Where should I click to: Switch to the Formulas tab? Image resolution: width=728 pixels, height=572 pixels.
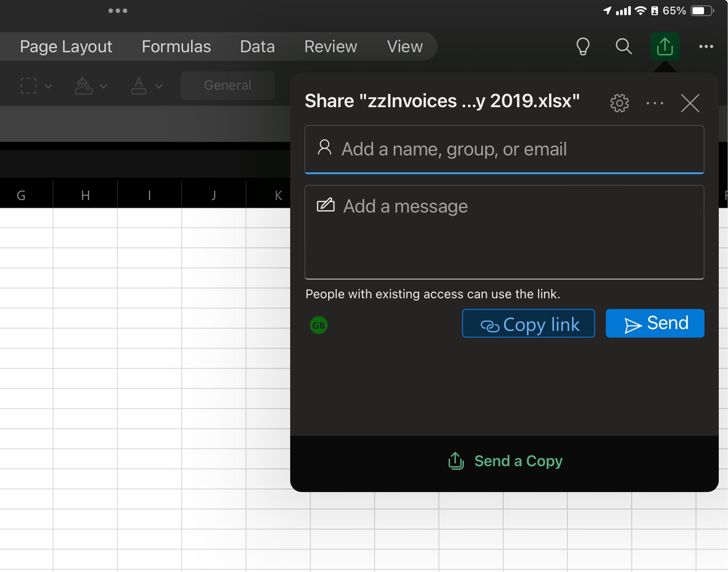(x=176, y=46)
